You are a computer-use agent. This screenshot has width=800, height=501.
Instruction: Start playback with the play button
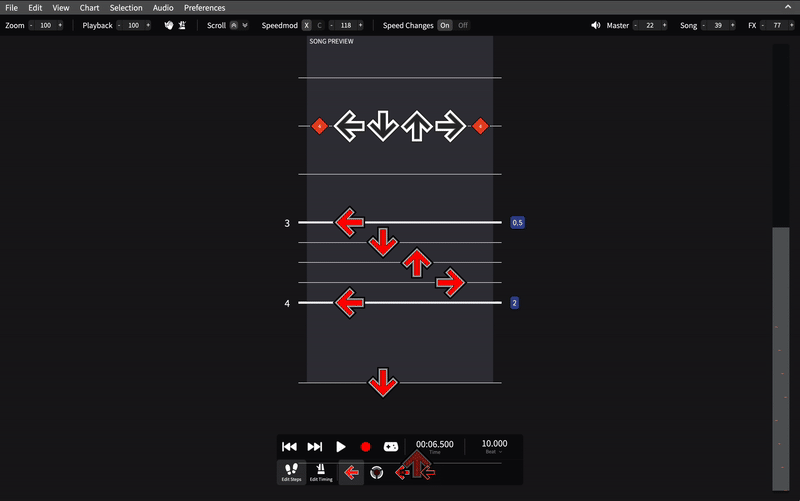point(340,446)
